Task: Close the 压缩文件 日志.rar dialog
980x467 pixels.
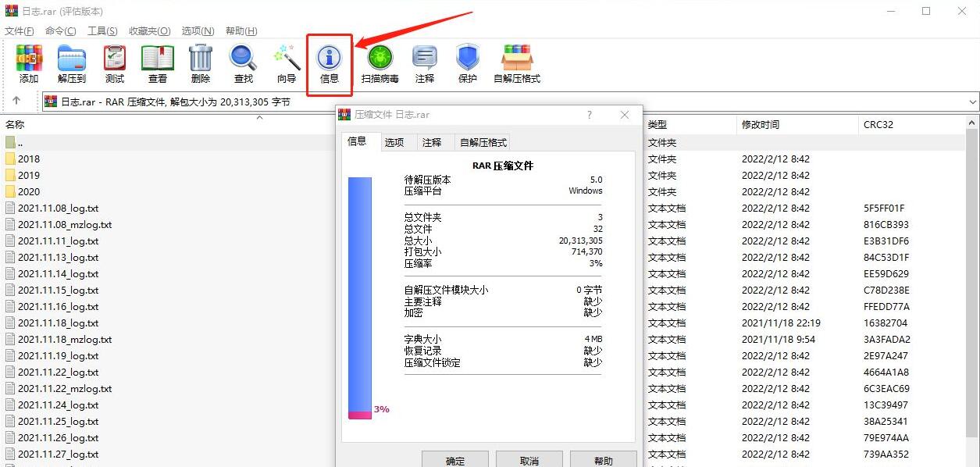Action: (625, 115)
